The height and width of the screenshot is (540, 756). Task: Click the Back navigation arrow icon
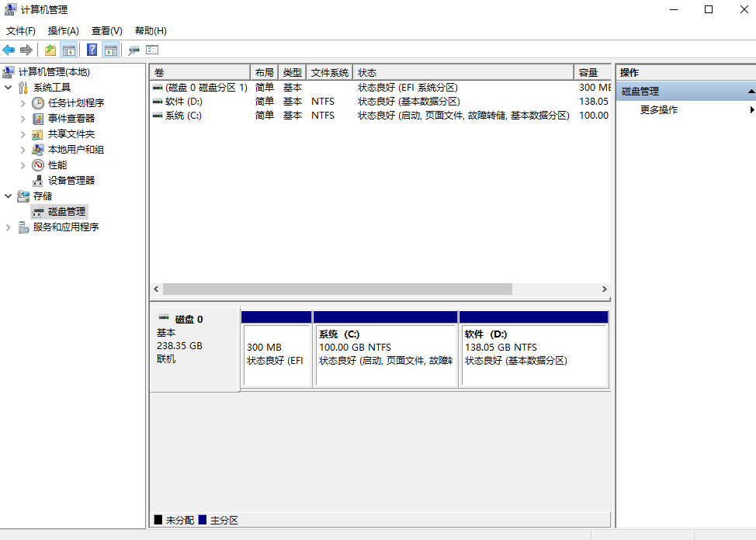(9, 50)
